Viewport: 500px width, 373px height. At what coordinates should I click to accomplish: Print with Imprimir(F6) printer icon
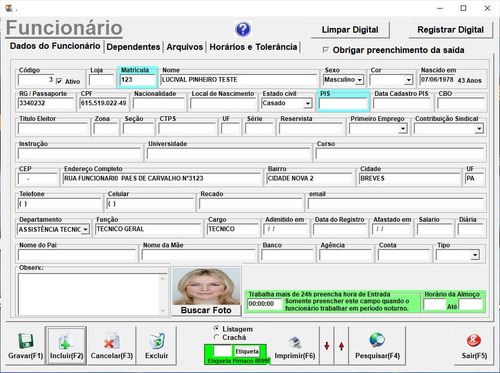pyautogui.click(x=295, y=346)
